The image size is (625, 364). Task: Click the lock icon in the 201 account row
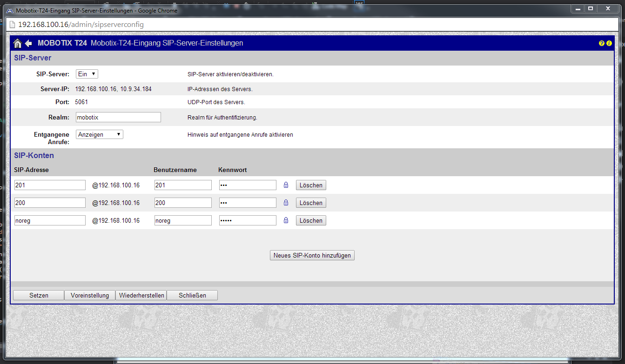click(x=286, y=185)
